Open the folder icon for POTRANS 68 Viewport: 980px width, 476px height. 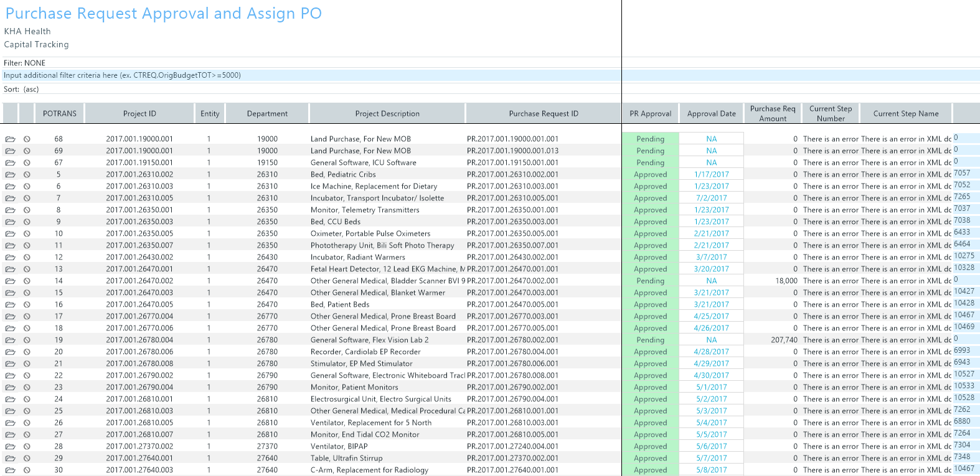(11, 139)
